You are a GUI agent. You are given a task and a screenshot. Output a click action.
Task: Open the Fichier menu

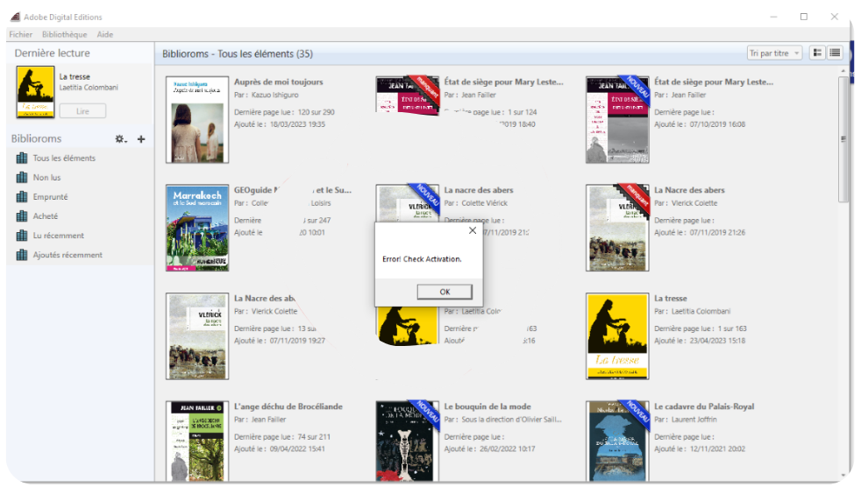click(x=20, y=34)
